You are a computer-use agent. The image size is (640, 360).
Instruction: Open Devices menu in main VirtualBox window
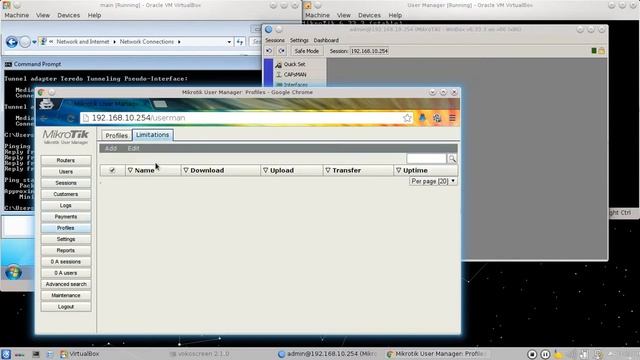(x=69, y=15)
